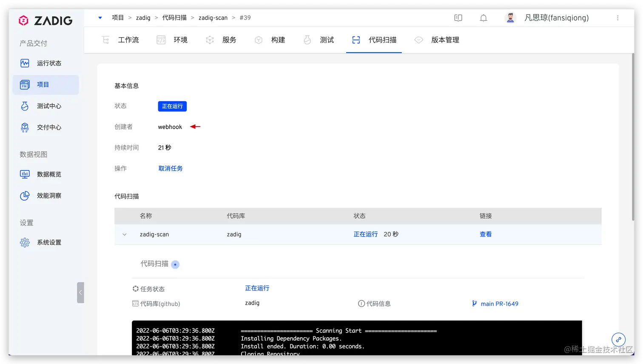Select the 项目 sidebar icon

click(25, 85)
